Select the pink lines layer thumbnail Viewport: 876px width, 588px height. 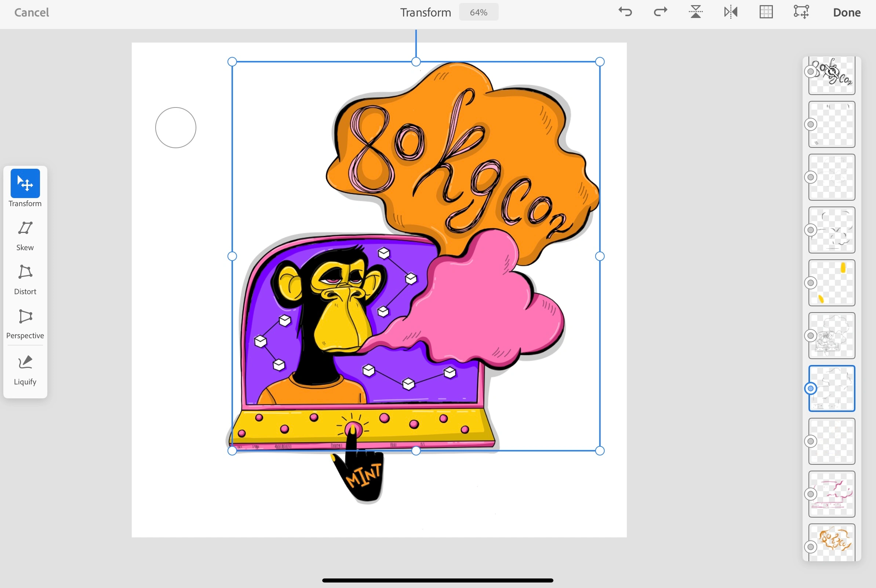(x=832, y=494)
